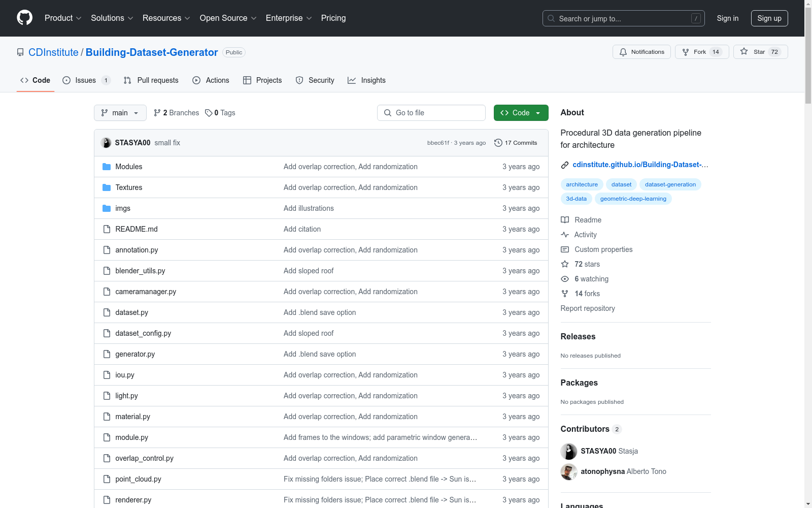Viewport: 812px width, 508px height.
Task: Click the repository icon before CDInstitute
Action: point(20,52)
